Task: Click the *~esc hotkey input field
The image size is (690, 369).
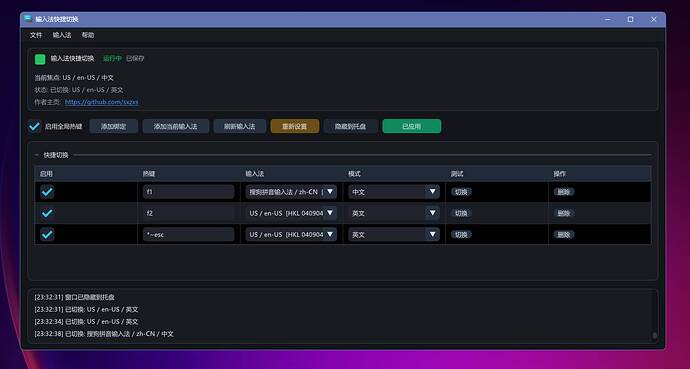Action: [x=188, y=234]
